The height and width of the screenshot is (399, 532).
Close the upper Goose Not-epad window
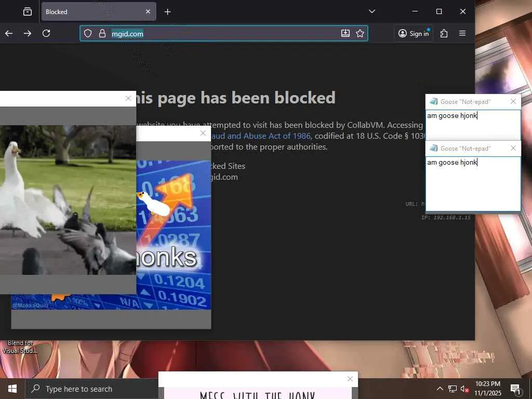point(513,101)
